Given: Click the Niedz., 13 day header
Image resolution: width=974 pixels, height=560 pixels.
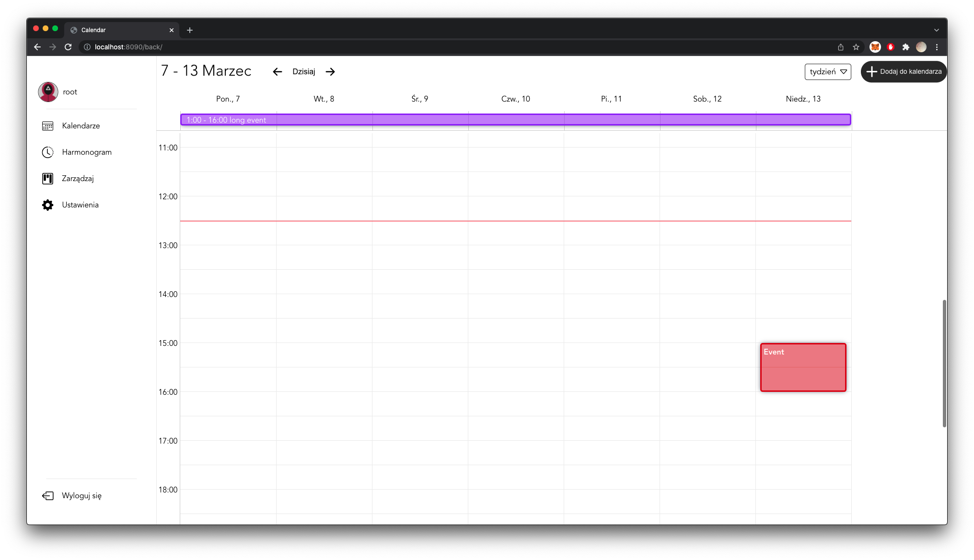Looking at the screenshot, I should coord(803,99).
